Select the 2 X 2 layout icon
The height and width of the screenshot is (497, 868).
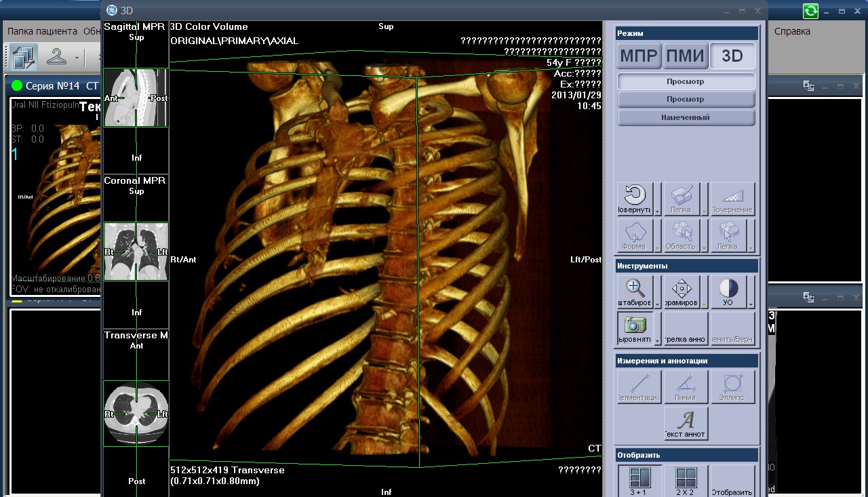(x=686, y=481)
